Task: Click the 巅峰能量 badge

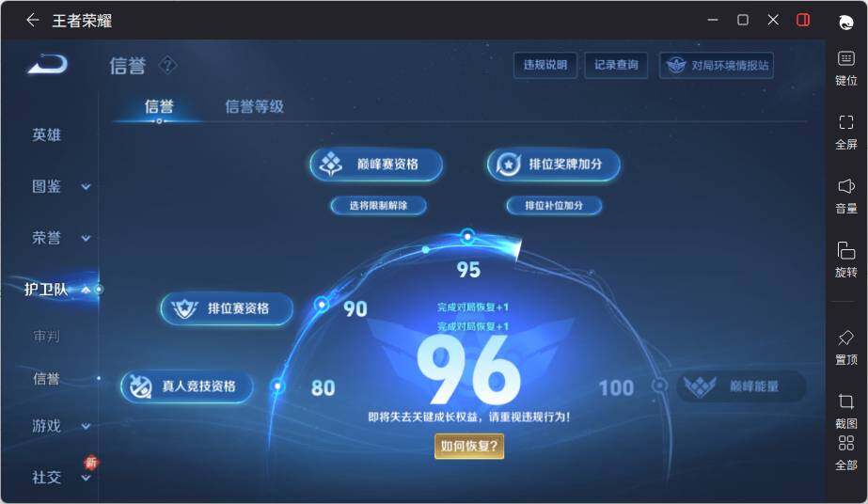Action: (x=742, y=386)
